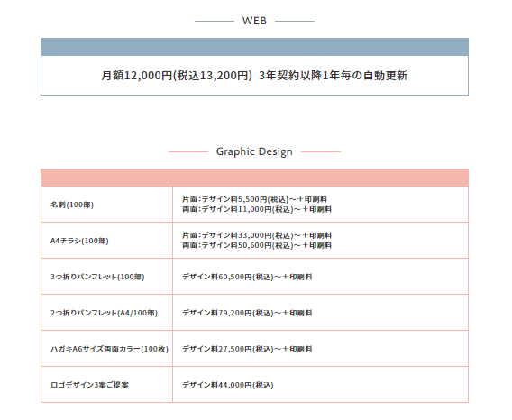Image resolution: width=512 pixels, height=420 pixels.
Task: Click the 片面:デザイン料5,500円 price line
Action: 254,199
